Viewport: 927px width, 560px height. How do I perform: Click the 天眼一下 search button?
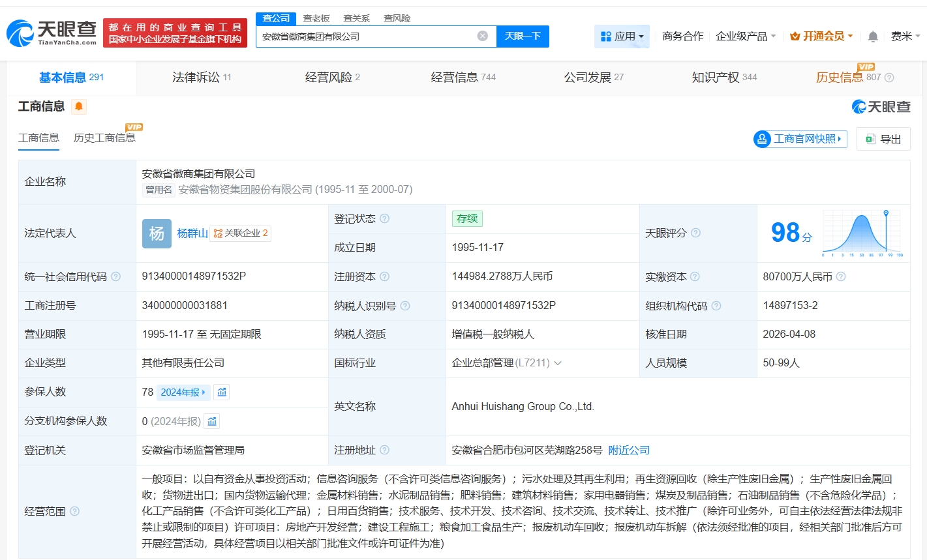pyautogui.click(x=523, y=37)
